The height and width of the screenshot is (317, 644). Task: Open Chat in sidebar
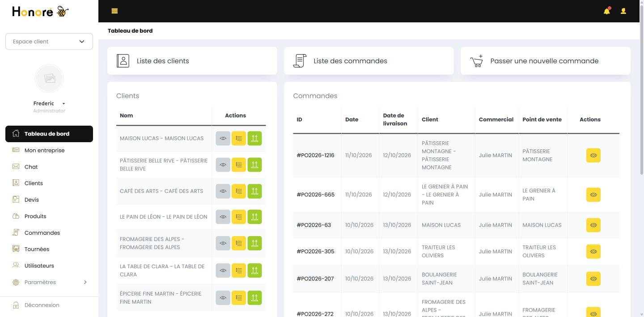(49, 167)
